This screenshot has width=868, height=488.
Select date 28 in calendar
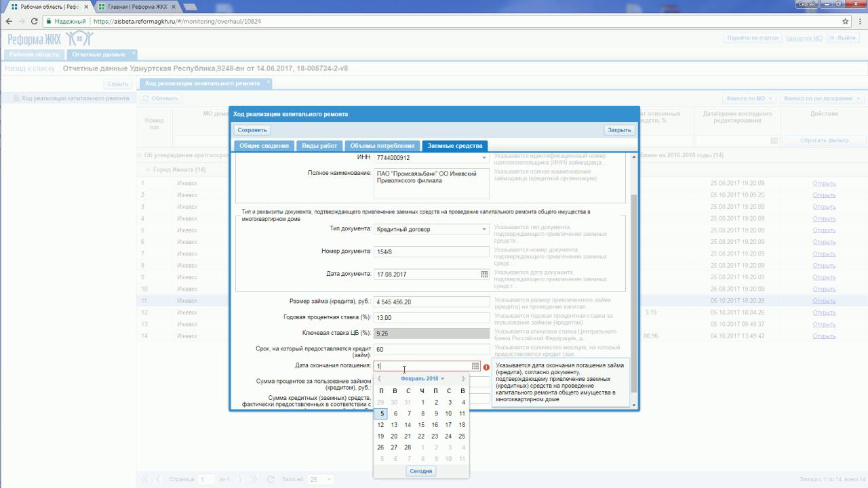tap(408, 447)
